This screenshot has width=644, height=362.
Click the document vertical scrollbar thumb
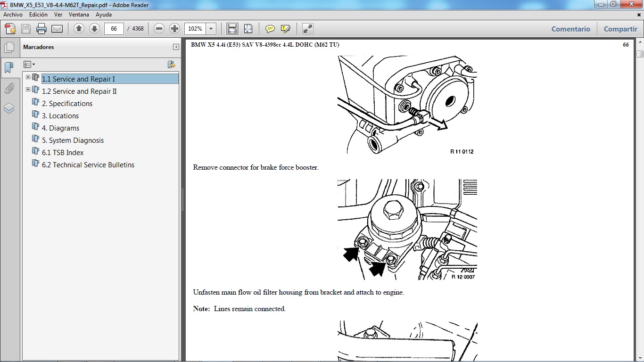[x=640, y=54]
